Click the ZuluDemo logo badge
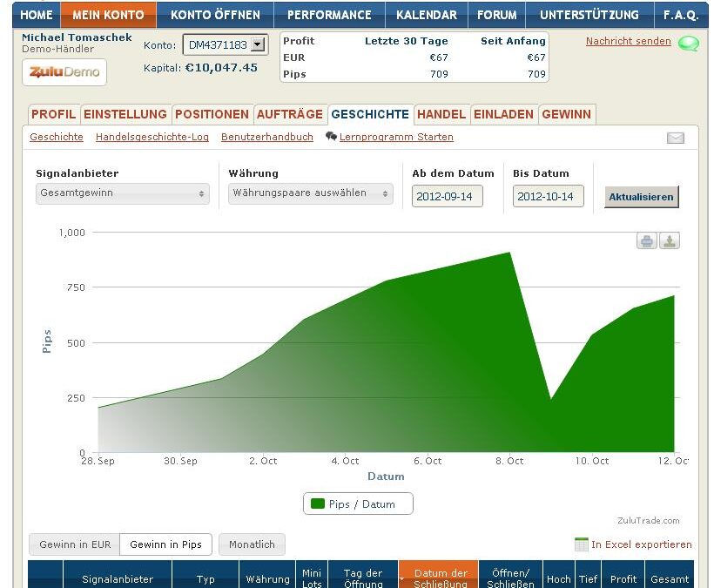 tap(64, 72)
